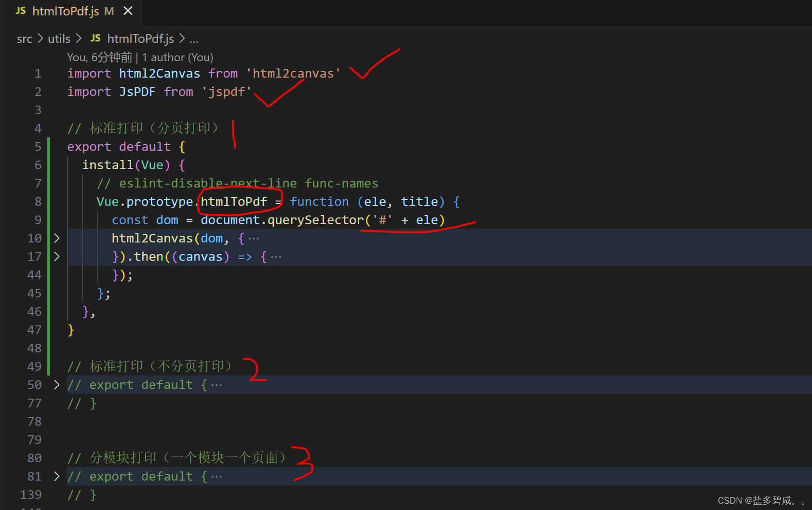Open the utils breadcrumb segment
This screenshot has width=812, height=510.
pos(59,39)
